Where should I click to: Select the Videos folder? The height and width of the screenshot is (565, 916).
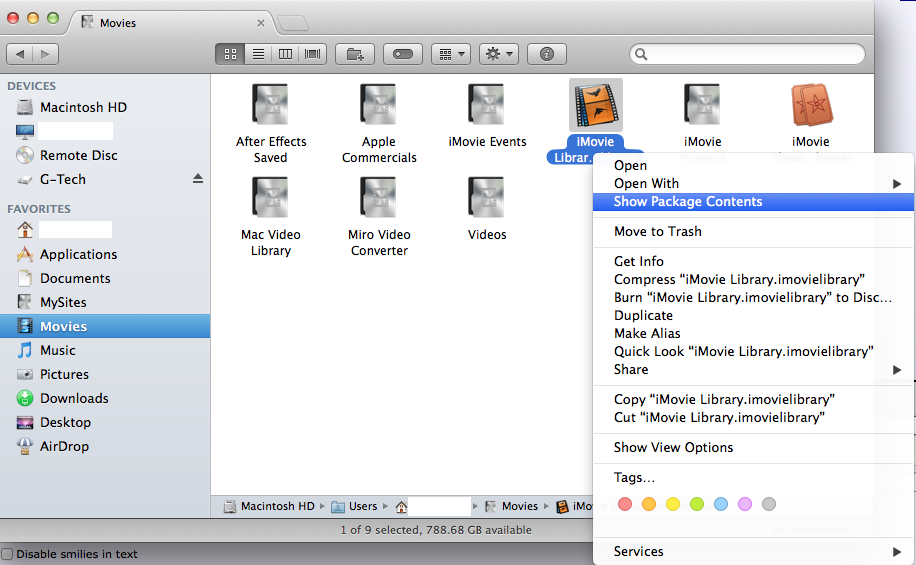pyautogui.click(x=487, y=198)
